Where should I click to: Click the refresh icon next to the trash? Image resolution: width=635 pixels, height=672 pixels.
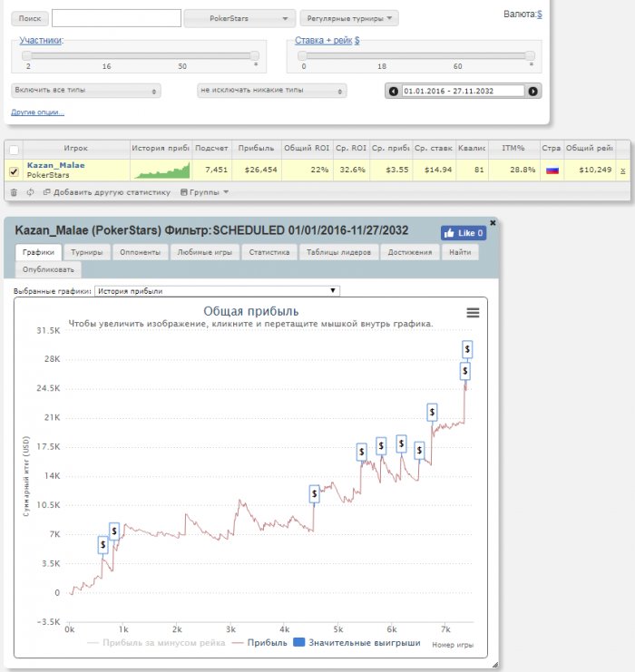click(30, 192)
